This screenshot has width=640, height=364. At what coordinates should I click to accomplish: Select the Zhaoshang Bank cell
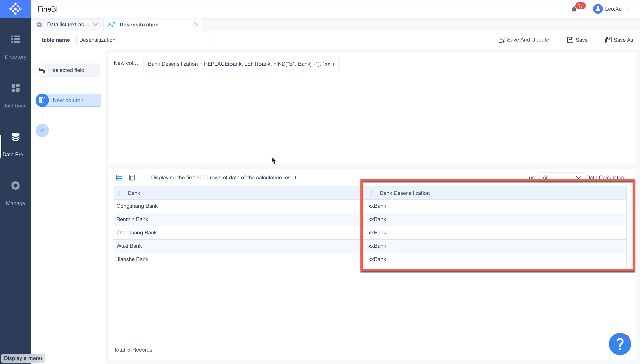[240, 233]
